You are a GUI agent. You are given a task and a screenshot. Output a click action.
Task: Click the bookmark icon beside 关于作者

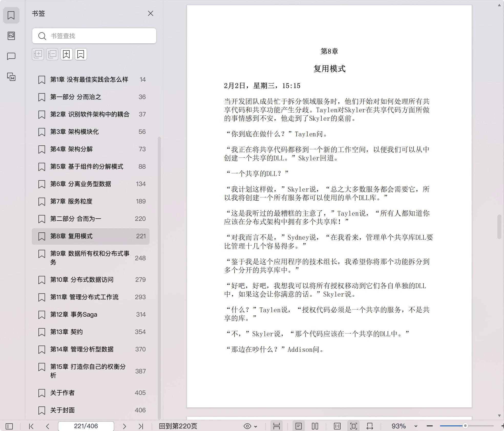pyautogui.click(x=42, y=393)
